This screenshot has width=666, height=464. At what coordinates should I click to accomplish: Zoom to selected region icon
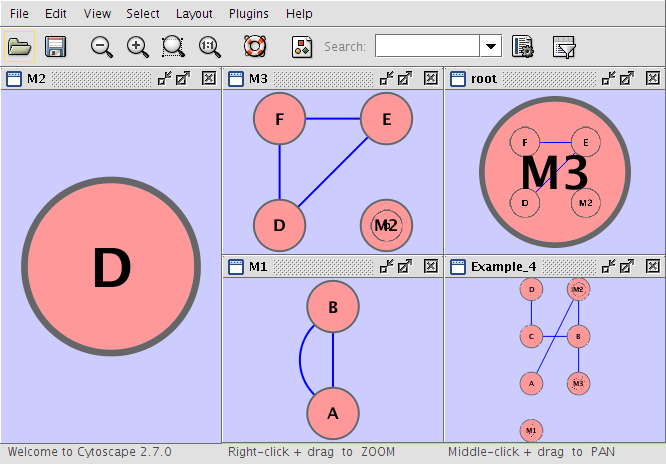tap(174, 46)
